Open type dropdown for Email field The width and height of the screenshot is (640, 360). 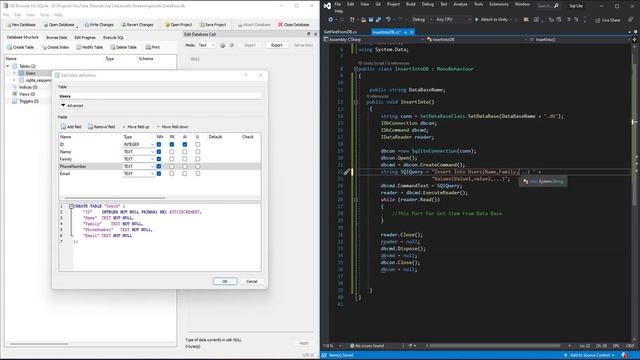click(x=138, y=174)
